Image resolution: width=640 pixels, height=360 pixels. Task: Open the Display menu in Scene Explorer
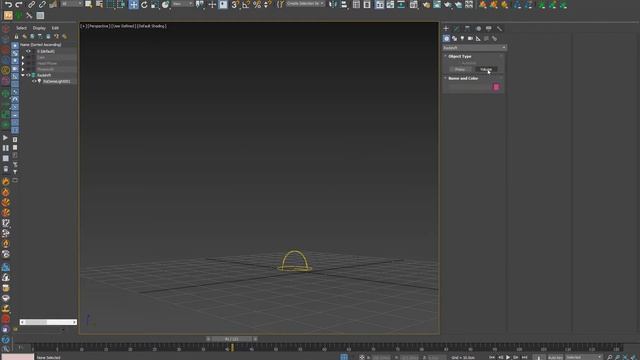point(39,28)
